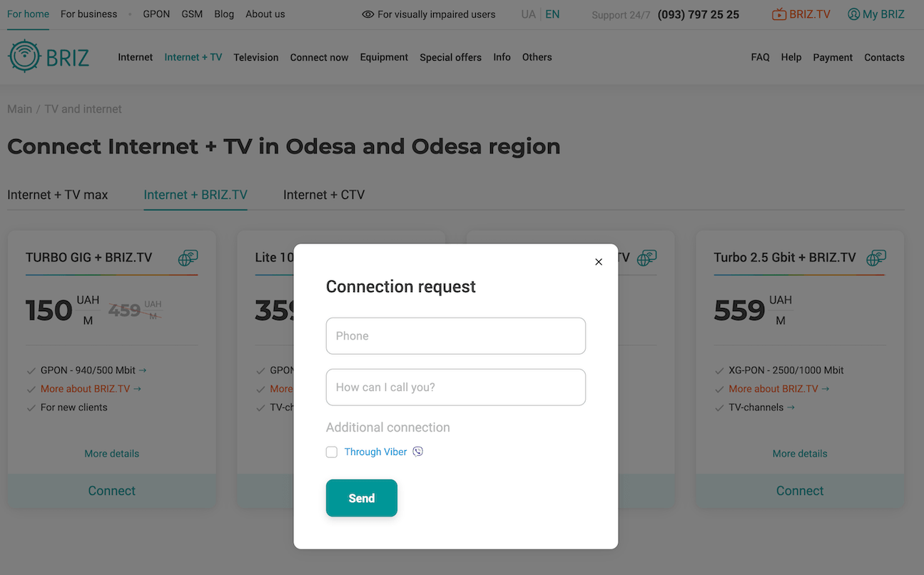Screen dimensions: 924x575
Task: Click the Viber icon beside Through Viber
Action: (x=418, y=452)
